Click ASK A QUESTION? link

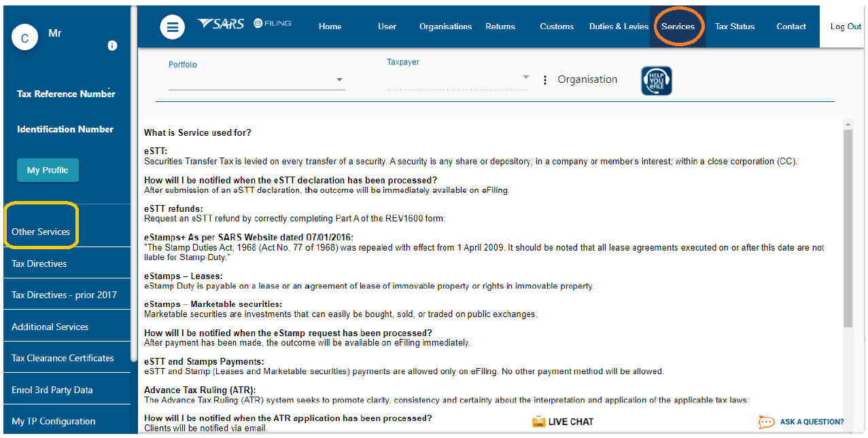point(812,422)
